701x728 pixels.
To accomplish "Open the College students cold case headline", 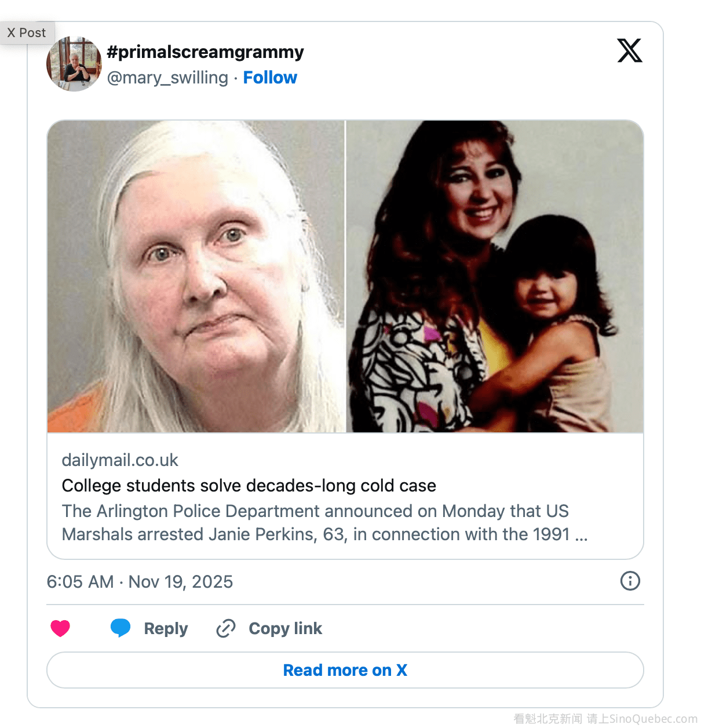I will pyautogui.click(x=249, y=486).
